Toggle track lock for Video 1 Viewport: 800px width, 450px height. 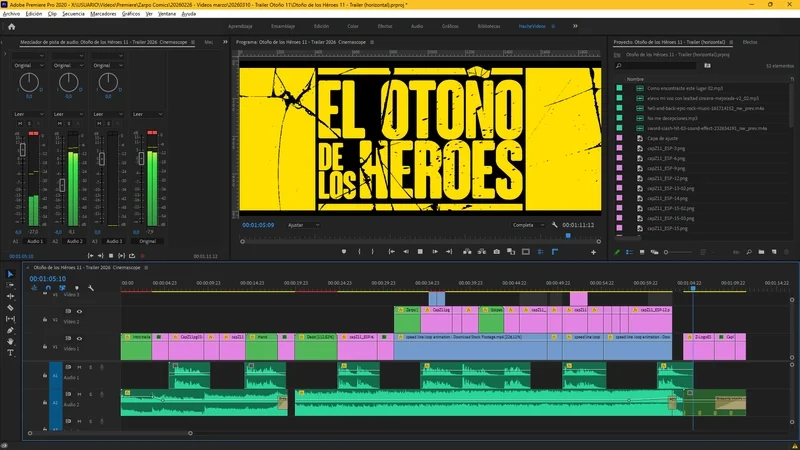(x=45, y=346)
